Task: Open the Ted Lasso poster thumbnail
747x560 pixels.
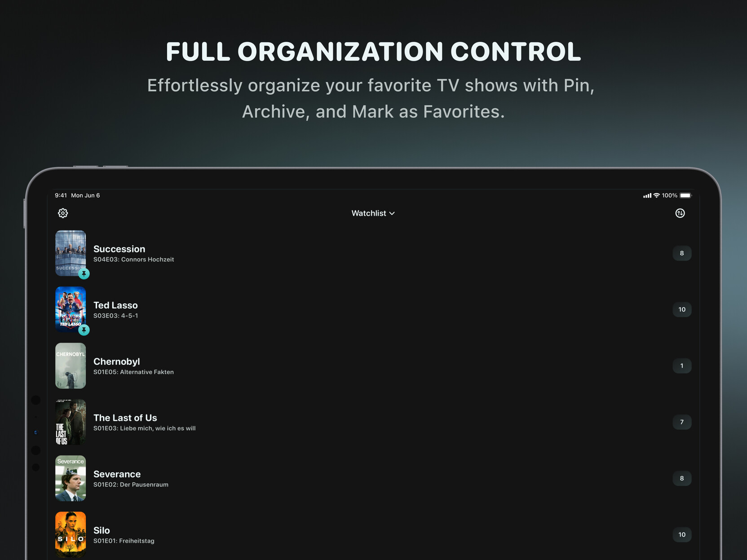Action: coord(71,309)
